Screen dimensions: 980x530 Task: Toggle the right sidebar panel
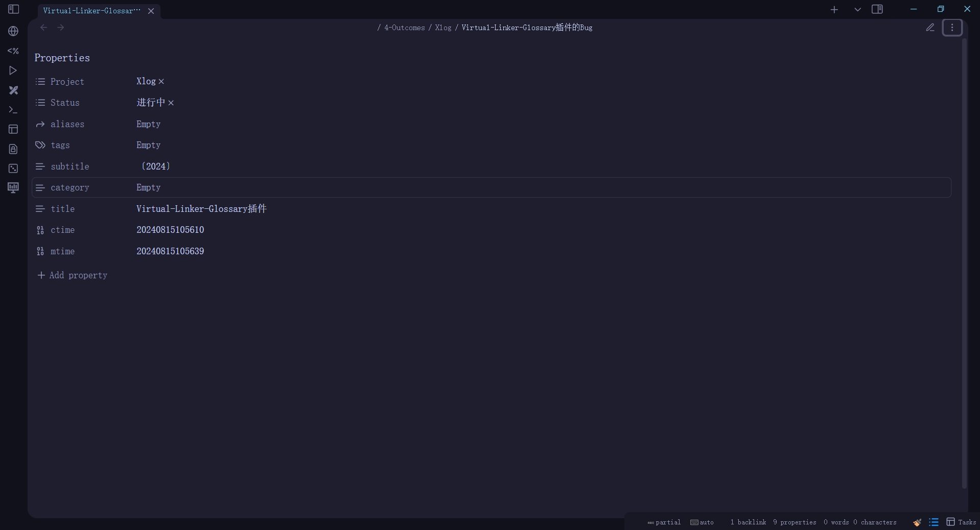(877, 9)
